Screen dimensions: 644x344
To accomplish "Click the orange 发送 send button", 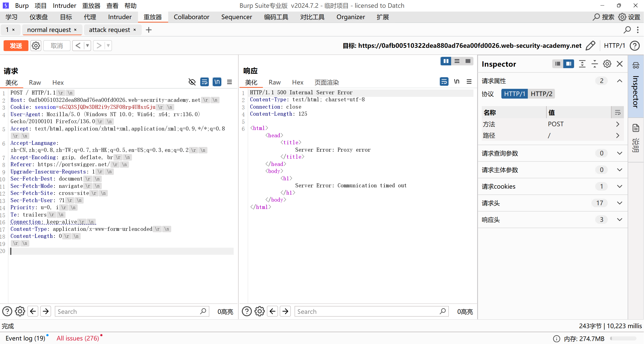I will coord(16,46).
